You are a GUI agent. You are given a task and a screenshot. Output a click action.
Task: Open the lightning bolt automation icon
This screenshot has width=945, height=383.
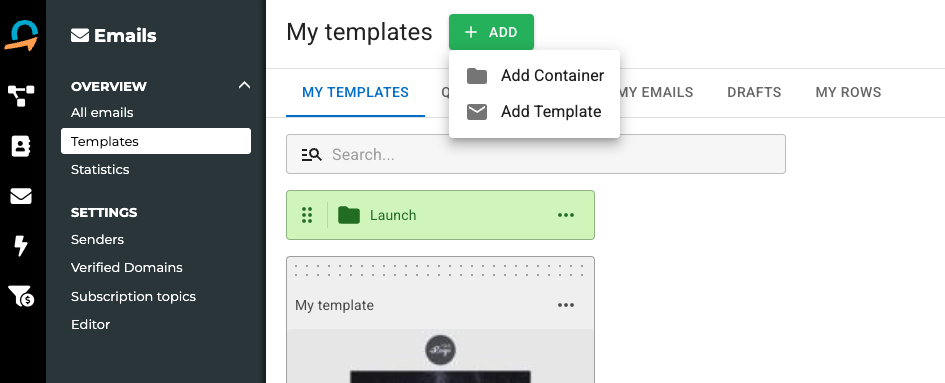[x=21, y=246]
